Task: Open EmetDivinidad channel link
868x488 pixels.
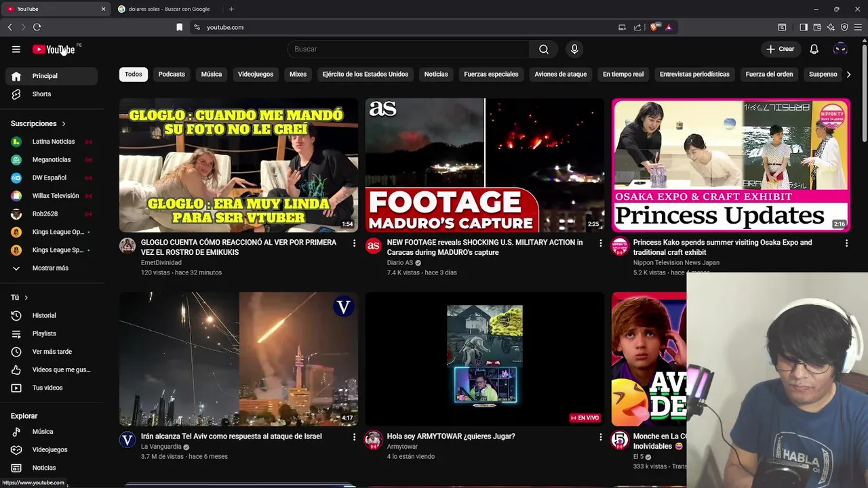Action: point(161,262)
